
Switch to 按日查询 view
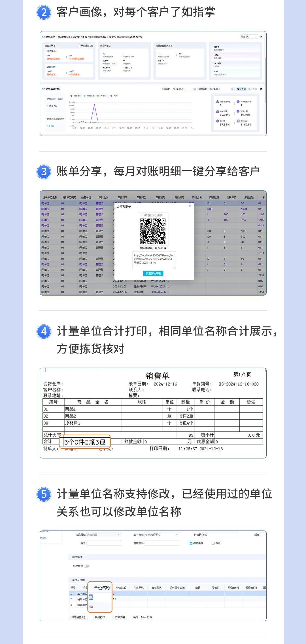(x=241, y=89)
